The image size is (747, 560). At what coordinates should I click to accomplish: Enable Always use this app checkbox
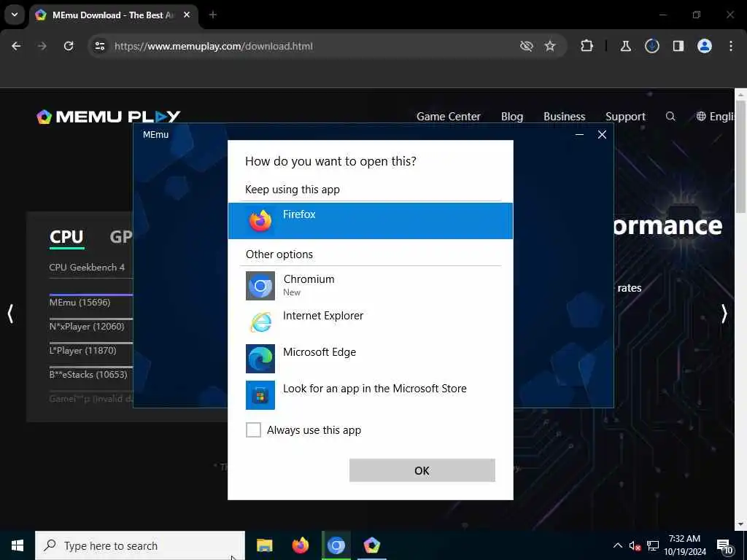point(253,430)
